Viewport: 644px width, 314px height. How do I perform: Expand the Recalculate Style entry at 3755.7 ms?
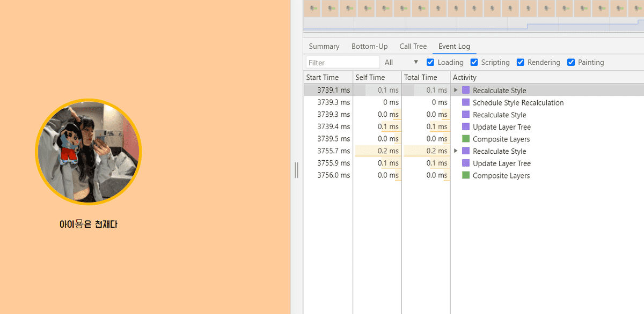[456, 151]
